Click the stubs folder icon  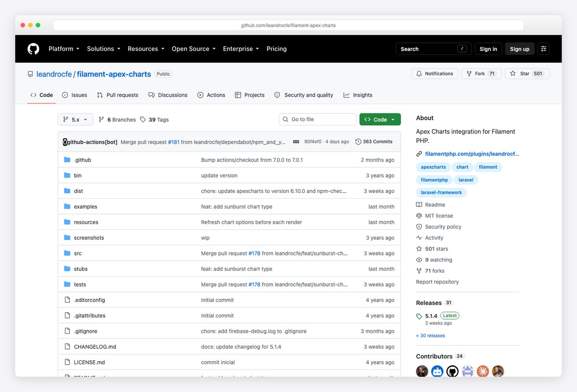(67, 269)
